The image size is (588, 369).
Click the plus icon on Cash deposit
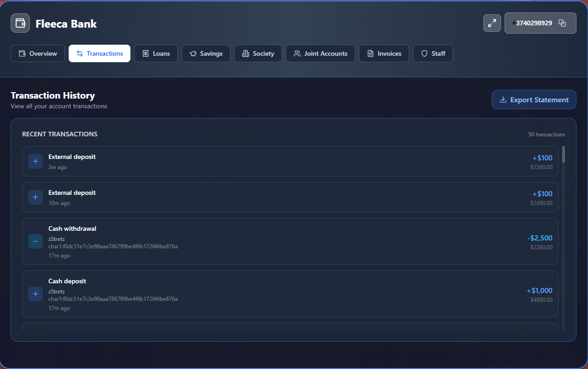point(35,294)
